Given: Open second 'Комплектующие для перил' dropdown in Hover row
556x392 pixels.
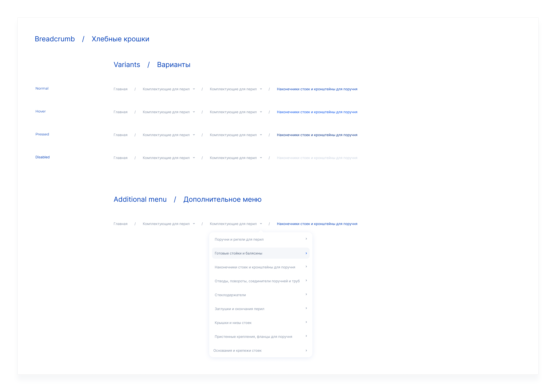Looking at the screenshot, I should click(x=261, y=112).
